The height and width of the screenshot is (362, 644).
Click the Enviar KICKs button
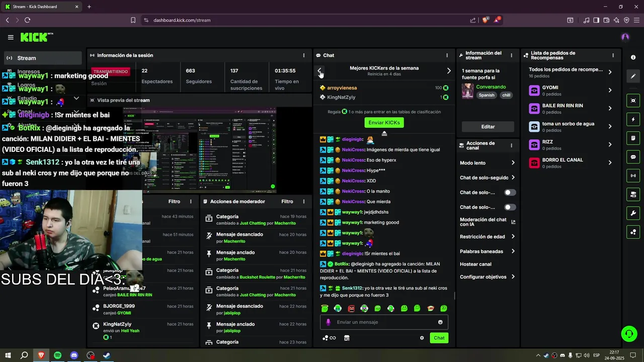click(384, 123)
